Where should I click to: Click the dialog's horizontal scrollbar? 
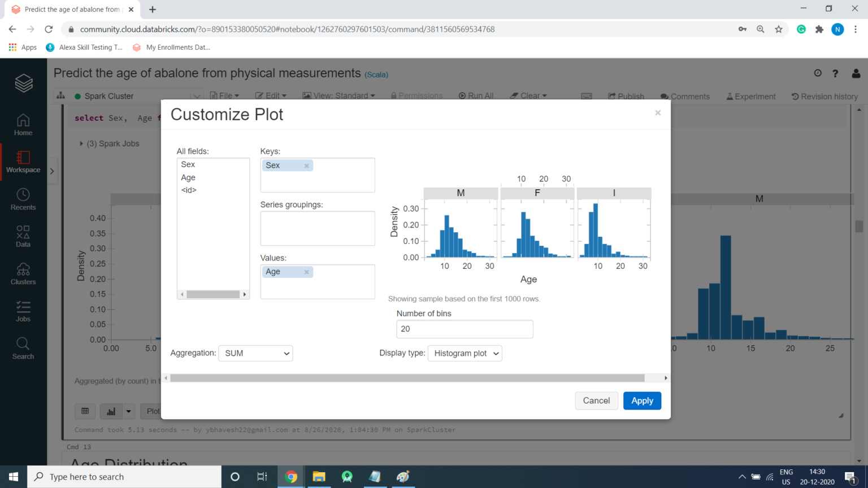tap(407, 378)
